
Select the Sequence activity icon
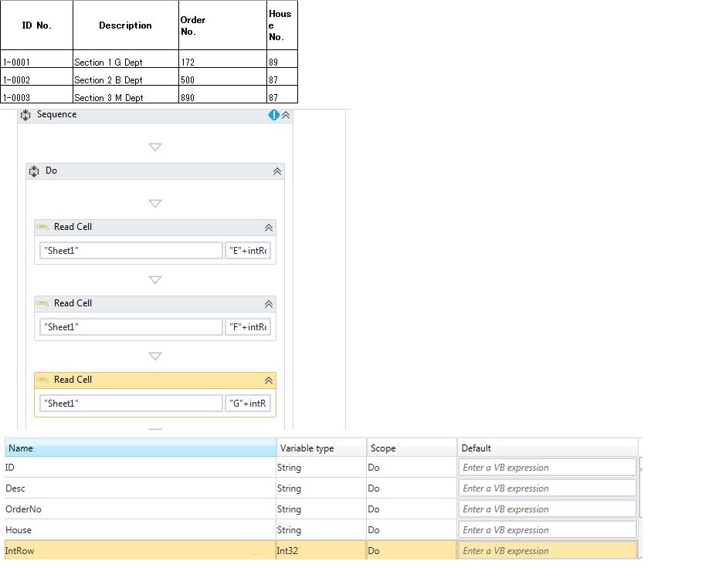pos(25,114)
